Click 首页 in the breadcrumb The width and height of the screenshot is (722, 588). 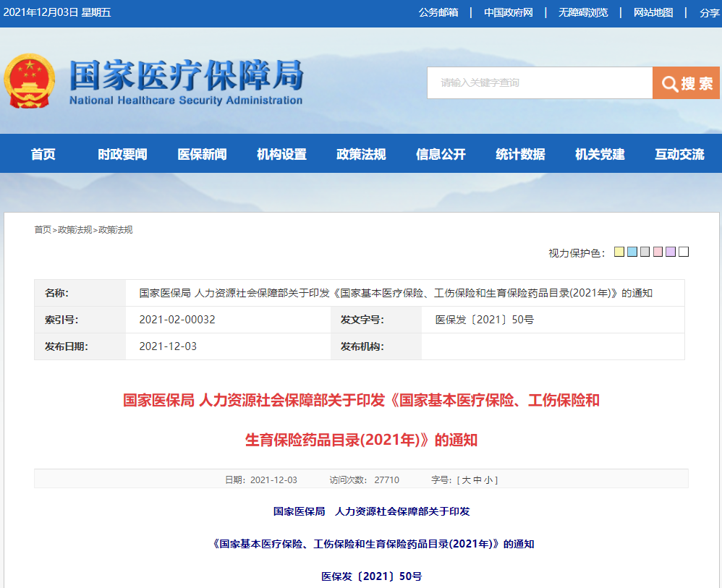pos(43,230)
